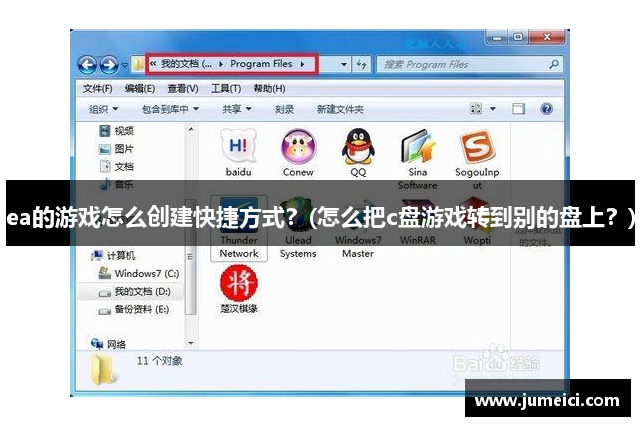This screenshot has width=640, height=426.
Task: Click the 我的文档 breadcrumb segment
Action: 186,64
